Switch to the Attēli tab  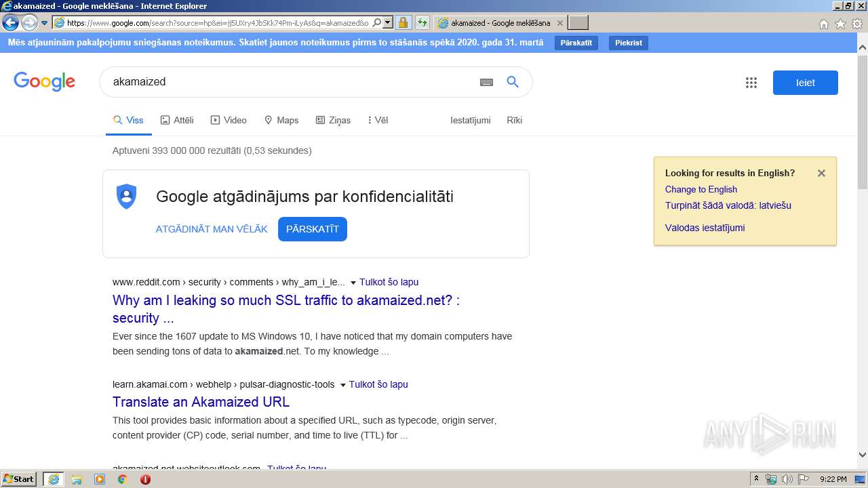click(177, 120)
